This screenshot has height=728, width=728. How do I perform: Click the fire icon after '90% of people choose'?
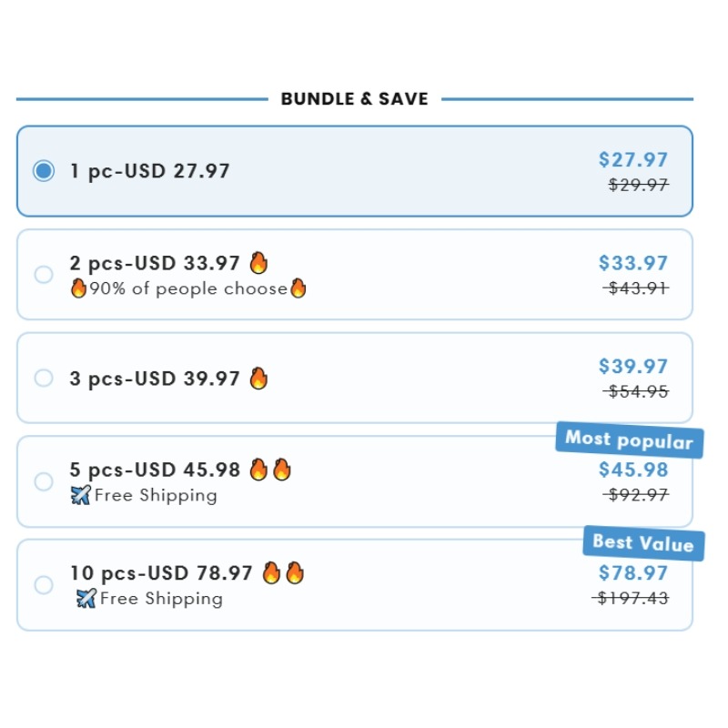tap(298, 289)
